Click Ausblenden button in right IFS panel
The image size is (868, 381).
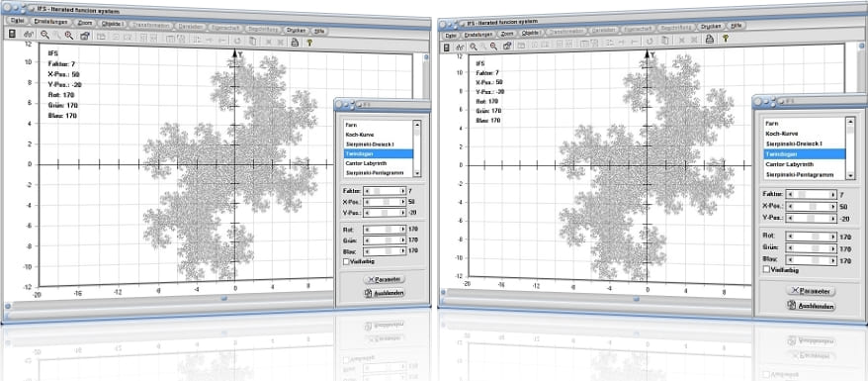click(x=811, y=306)
